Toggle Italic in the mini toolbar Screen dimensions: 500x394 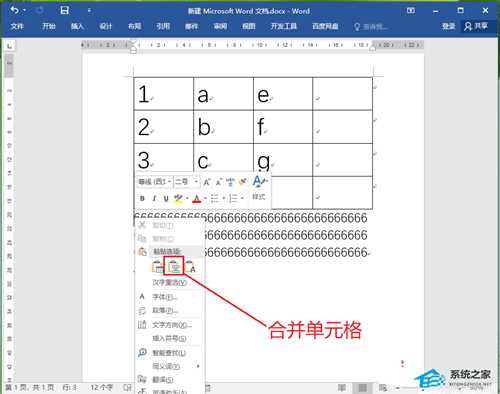click(x=154, y=199)
